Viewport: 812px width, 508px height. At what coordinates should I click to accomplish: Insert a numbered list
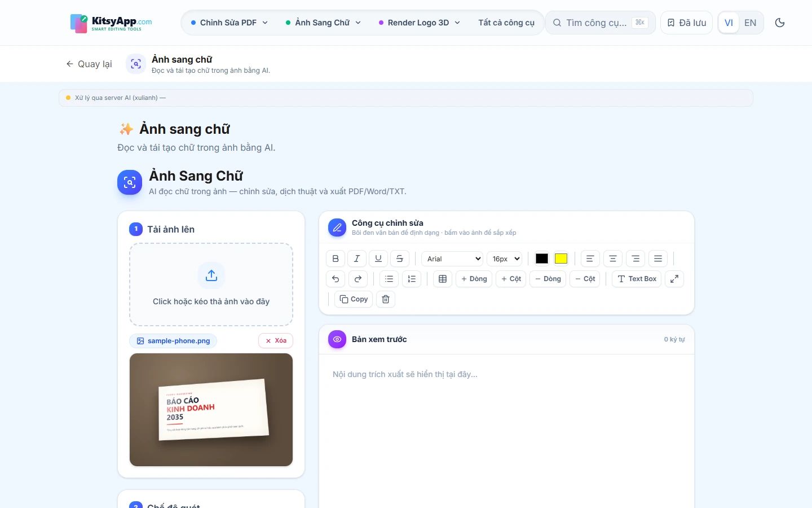(x=412, y=279)
